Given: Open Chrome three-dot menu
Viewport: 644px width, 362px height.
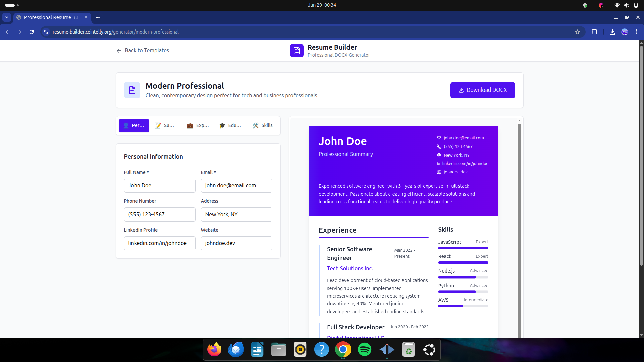Looking at the screenshot, I should (x=636, y=32).
